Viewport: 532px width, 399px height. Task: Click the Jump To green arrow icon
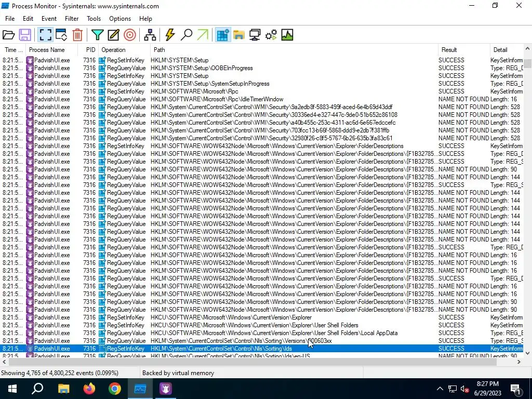[x=203, y=35]
